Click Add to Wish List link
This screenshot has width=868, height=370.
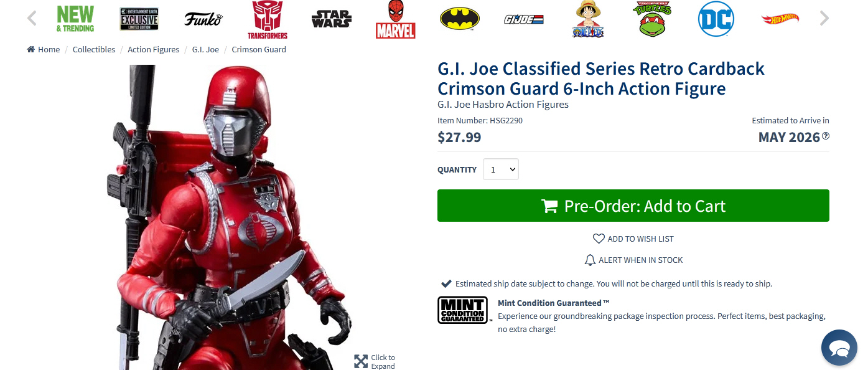[x=633, y=239]
